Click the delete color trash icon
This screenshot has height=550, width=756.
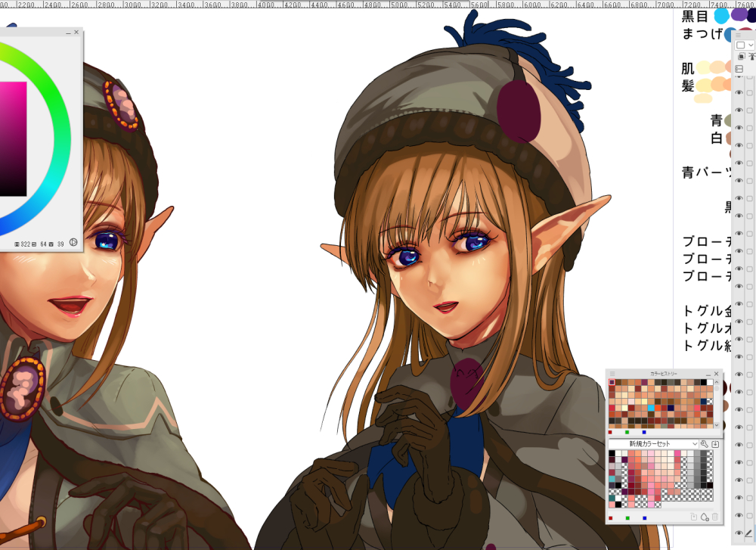pyautogui.click(x=715, y=517)
